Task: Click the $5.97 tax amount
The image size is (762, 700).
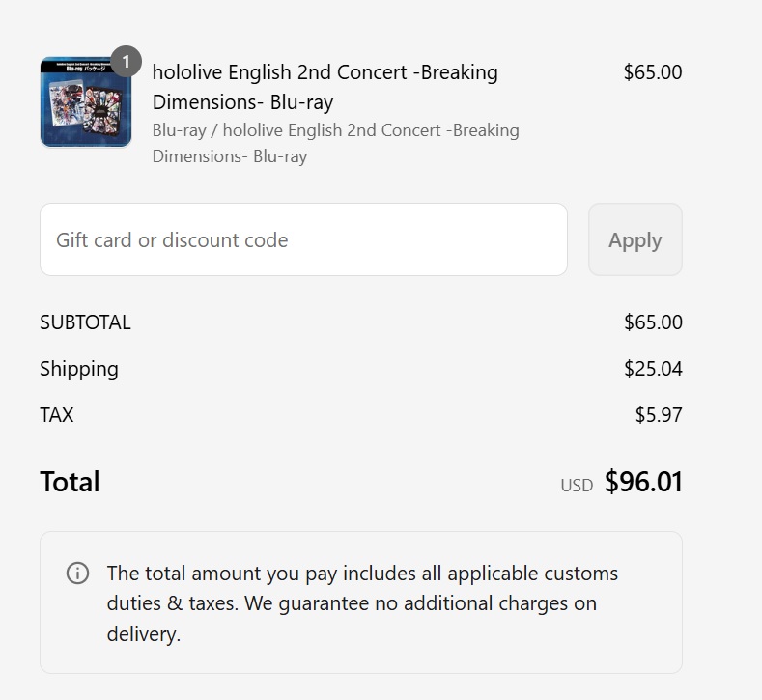Action: click(659, 415)
